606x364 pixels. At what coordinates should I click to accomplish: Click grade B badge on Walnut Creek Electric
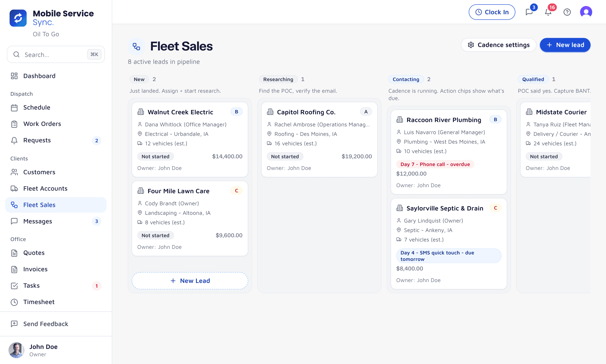pos(236,112)
